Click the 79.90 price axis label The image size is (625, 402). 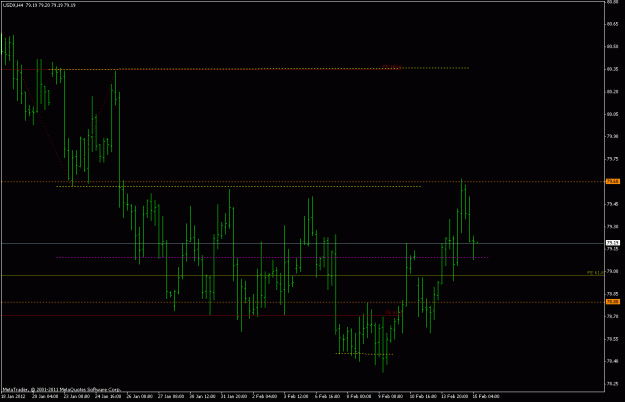click(x=612, y=136)
